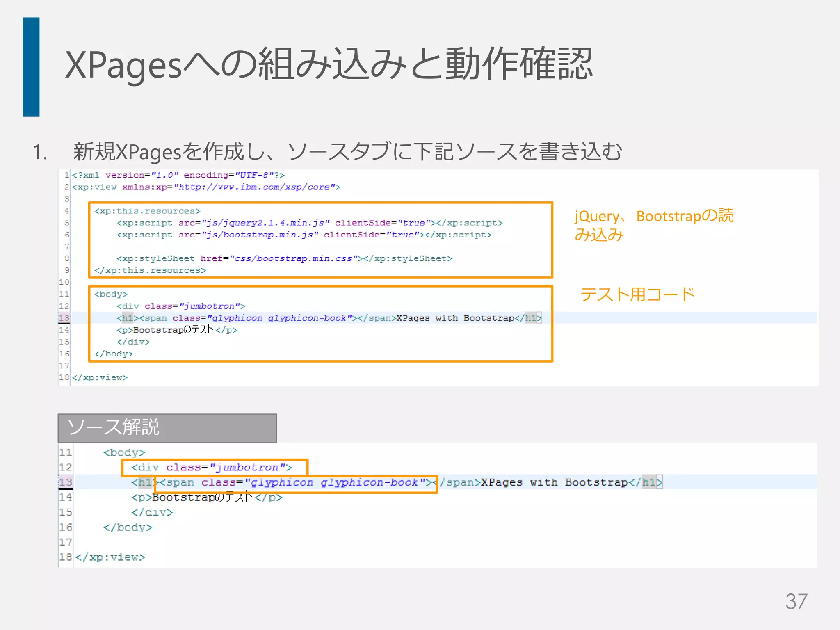Screen dimensions: 840x630
Task: Click span class glyphicon-book in lower excerpt
Action: (296, 482)
